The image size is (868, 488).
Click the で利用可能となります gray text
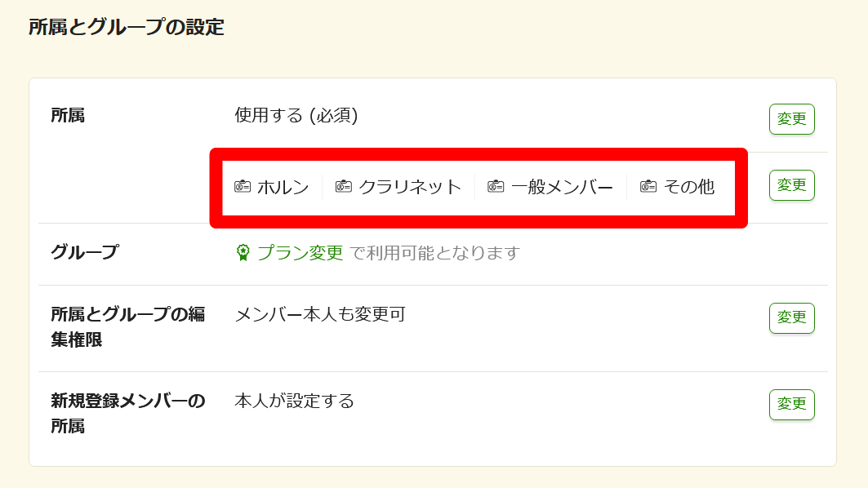(x=435, y=253)
